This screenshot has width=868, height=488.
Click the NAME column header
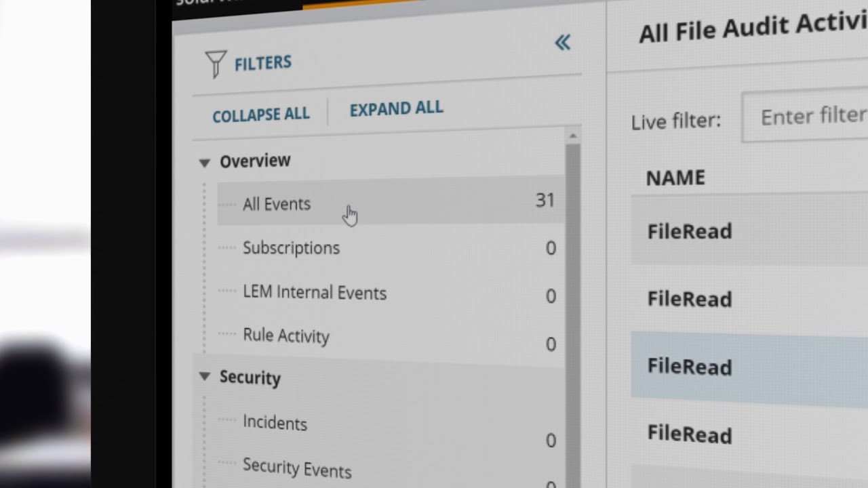point(675,178)
